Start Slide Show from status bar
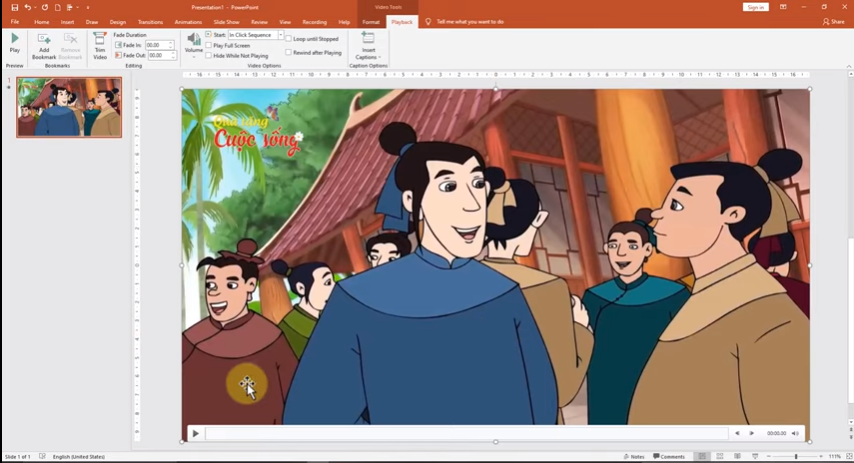Image resolution: width=854 pixels, height=463 pixels. point(755,456)
